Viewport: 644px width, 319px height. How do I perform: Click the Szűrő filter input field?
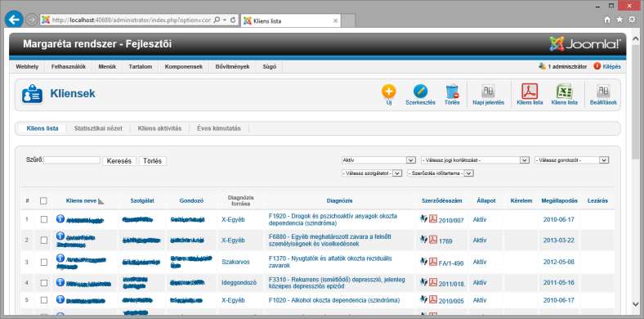point(72,160)
